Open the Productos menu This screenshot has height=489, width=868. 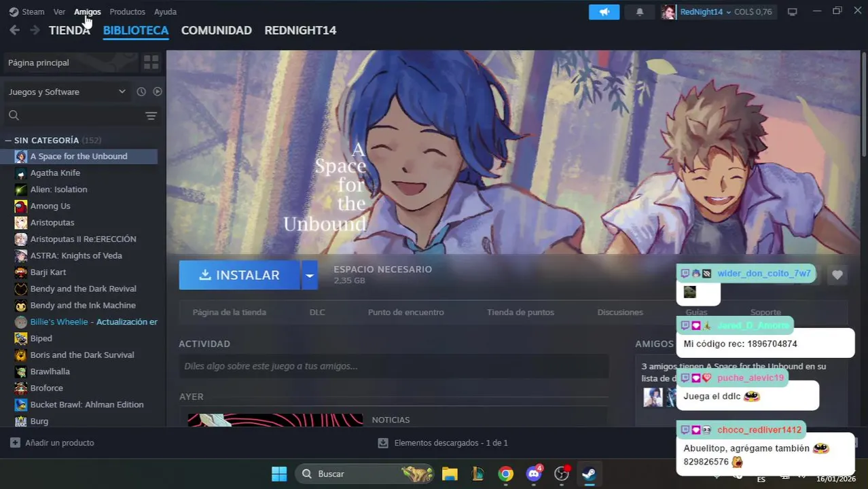click(x=127, y=12)
